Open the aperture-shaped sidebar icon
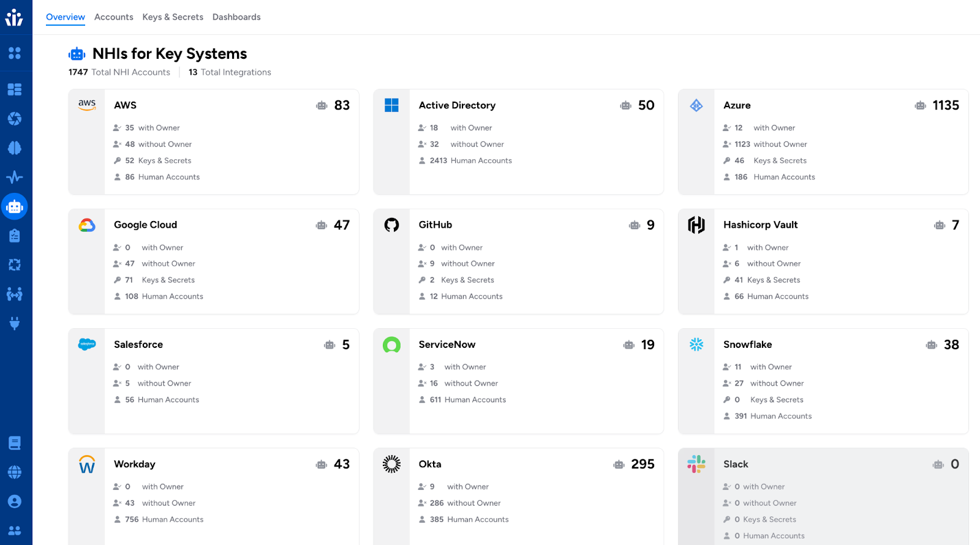Image resolution: width=980 pixels, height=545 pixels. [x=15, y=119]
